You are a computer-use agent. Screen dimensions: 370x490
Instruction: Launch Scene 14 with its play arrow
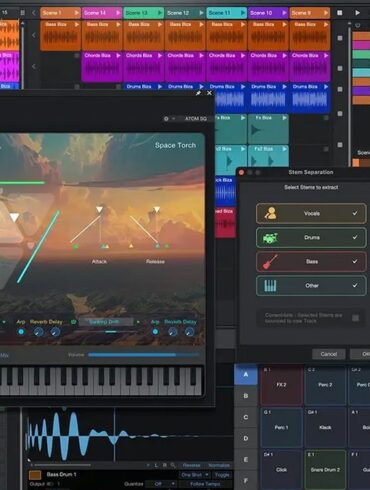[x=118, y=13]
